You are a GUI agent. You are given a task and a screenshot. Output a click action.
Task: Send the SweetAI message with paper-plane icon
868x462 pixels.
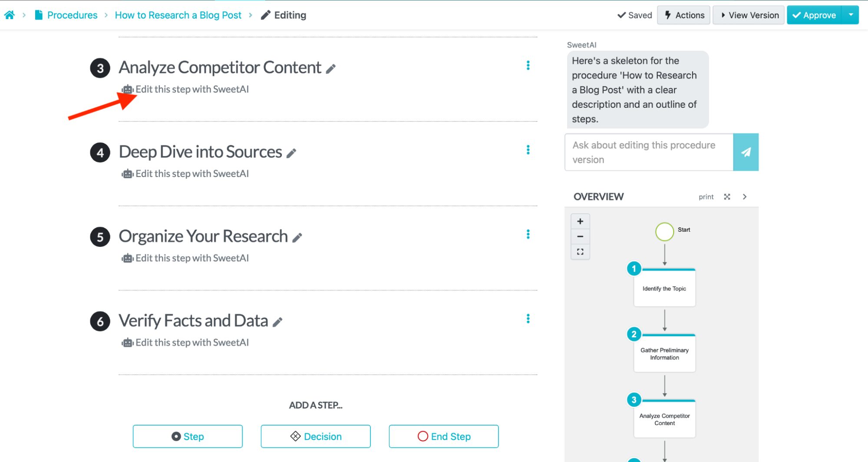pos(746,152)
